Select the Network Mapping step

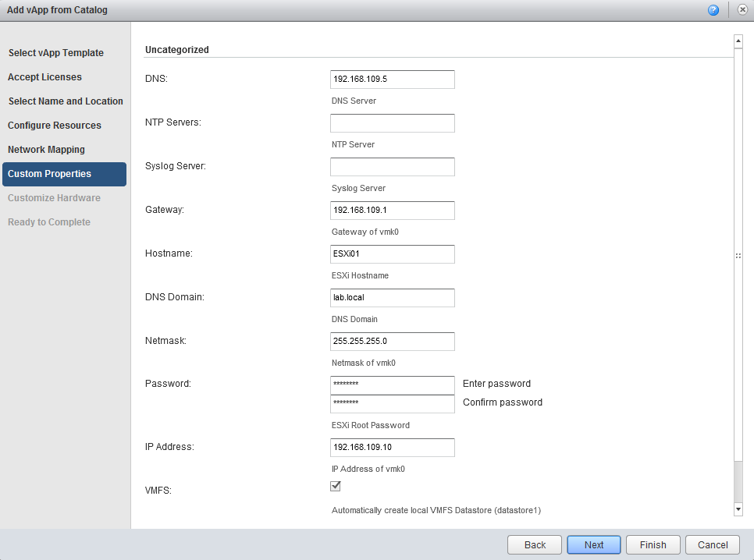coord(46,150)
